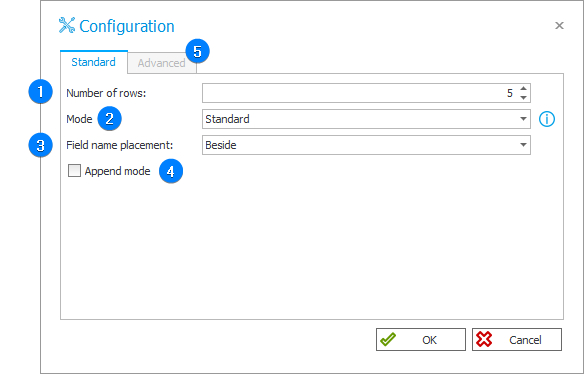Open the Mode dropdown set to Standard

[366, 119]
